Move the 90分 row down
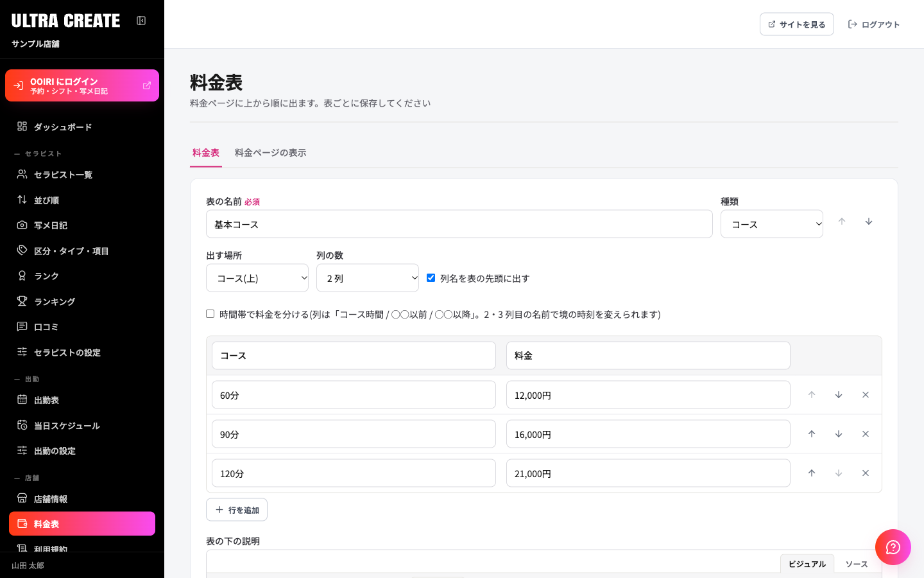The width and height of the screenshot is (924, 578). 839,434
